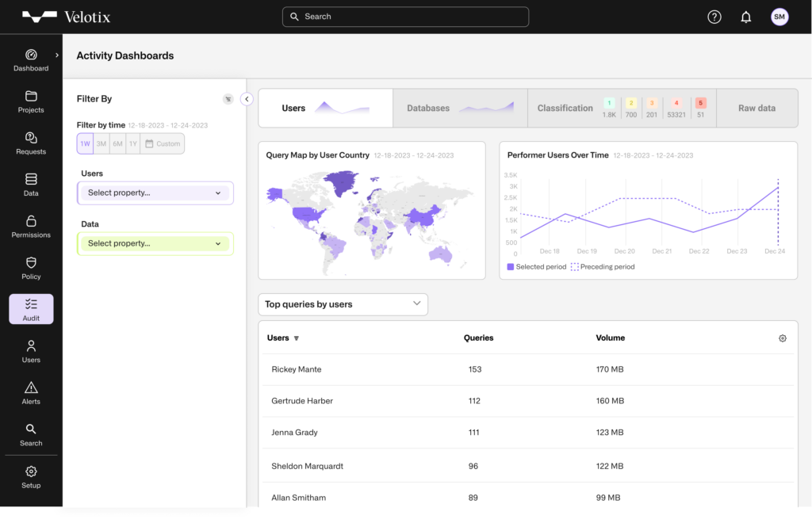Sort by the Users column arrow
This screenshot has height=519, width=812.
(x=297, y=338)
